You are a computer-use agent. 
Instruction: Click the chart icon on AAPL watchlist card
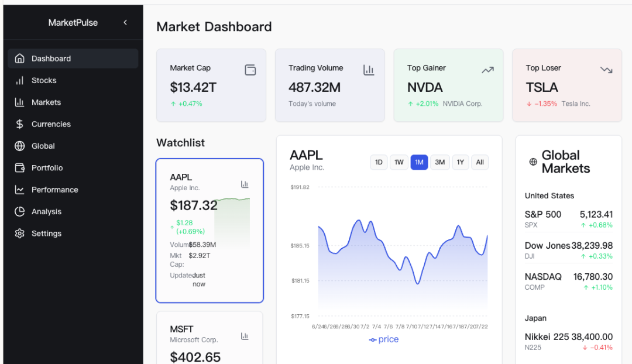pyautogui.click(x=245, y=184)
